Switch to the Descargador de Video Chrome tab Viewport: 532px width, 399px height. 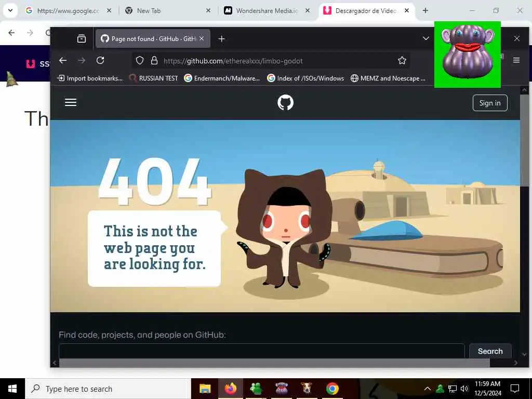coord(366,10)
